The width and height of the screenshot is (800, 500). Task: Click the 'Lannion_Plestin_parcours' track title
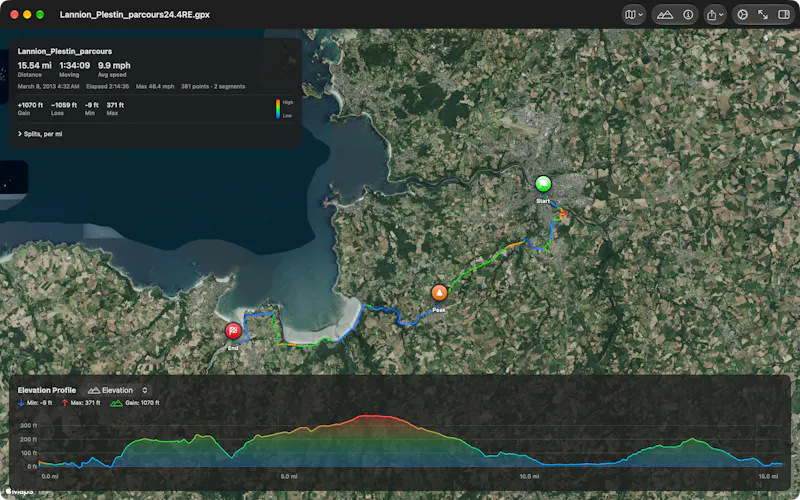(x=65, y=52)
